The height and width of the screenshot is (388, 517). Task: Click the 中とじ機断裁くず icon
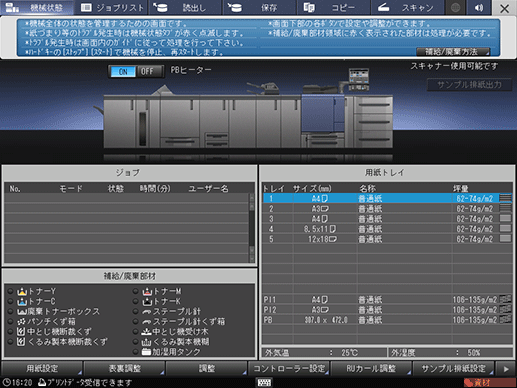click(x=21, y=332)
